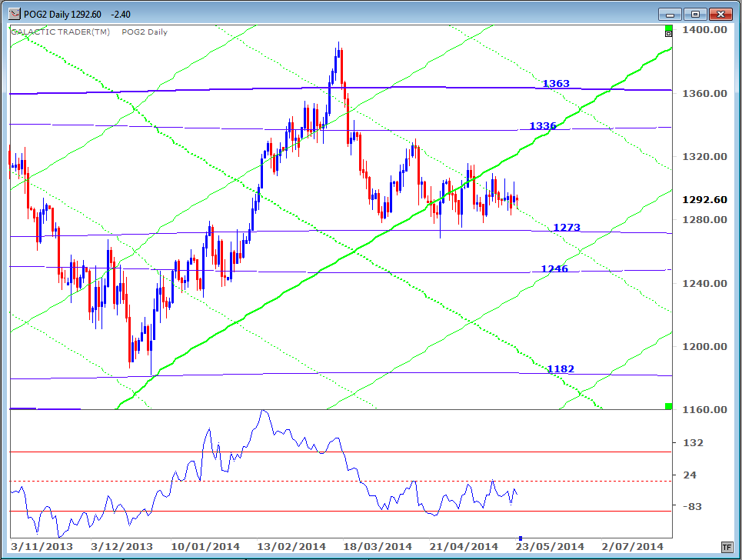
Task: Click the 21/04/2014 date label
Action: coord(464,547)
